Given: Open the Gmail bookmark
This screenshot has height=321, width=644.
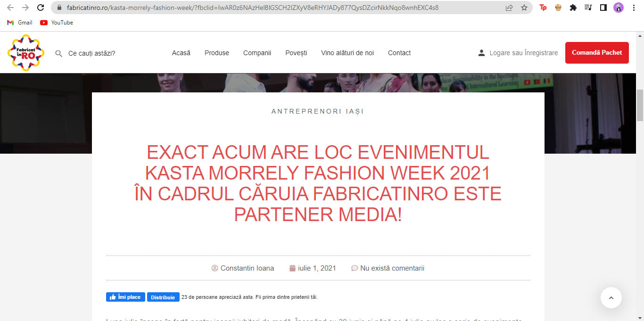Looking at the screenshot, I should (x=20, y=23).
